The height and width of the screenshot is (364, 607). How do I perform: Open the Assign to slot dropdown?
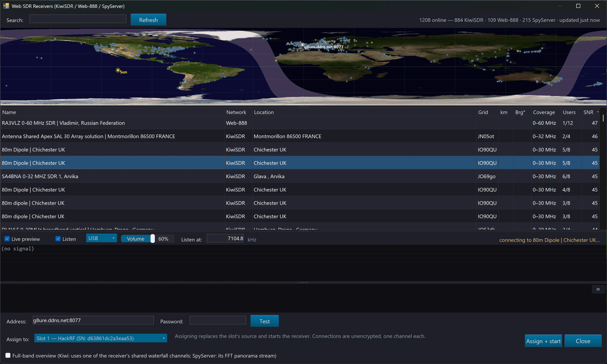pos(101,338)
